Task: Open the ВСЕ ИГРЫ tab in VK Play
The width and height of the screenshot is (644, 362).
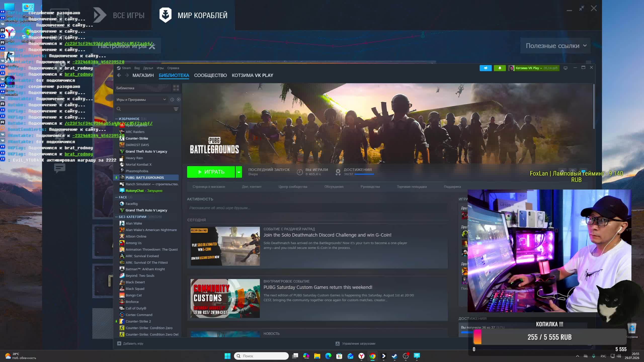Action: pos(119,15)
